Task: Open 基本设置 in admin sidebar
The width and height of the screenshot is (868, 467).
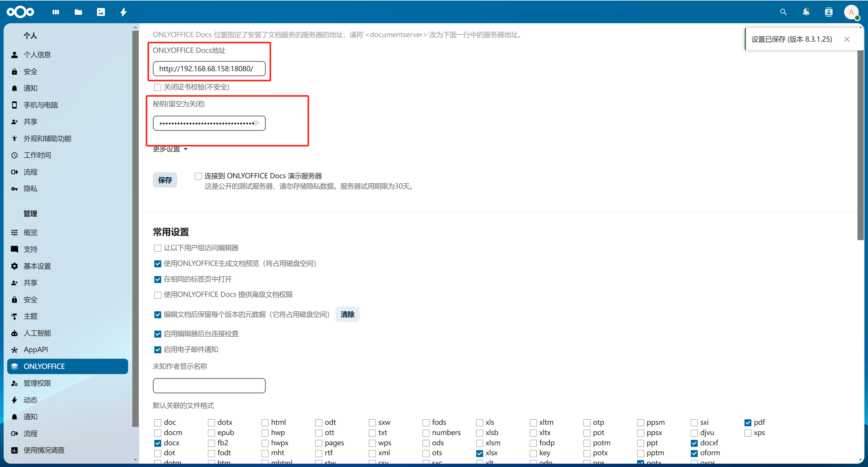Action: coord(37,266)
